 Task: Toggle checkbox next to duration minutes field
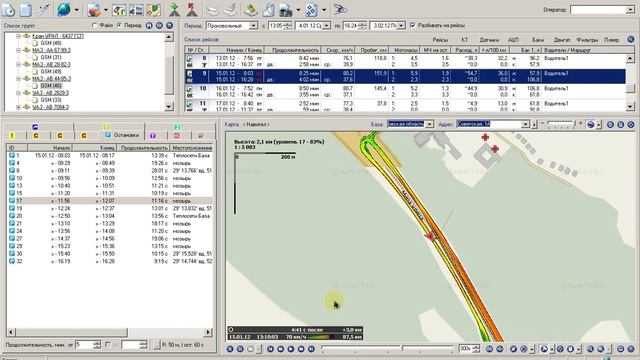pyautogui.click(x=108, y=345)
